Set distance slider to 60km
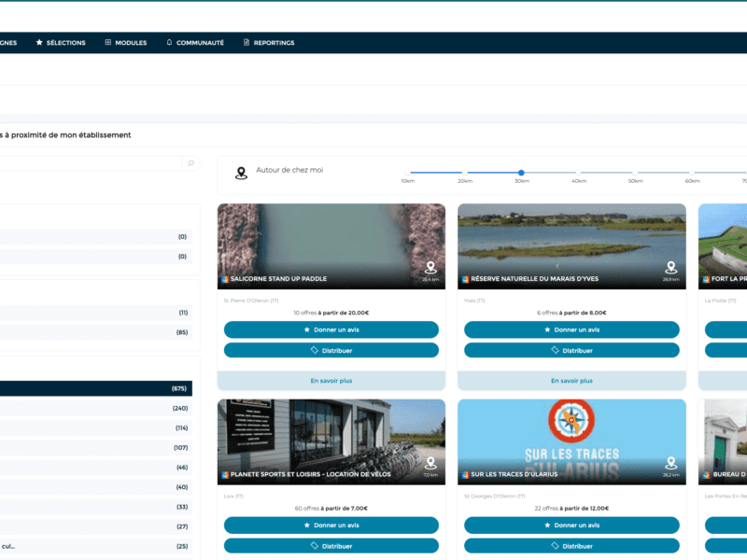The width and height of the screenshot is (747, 560). 692,173
